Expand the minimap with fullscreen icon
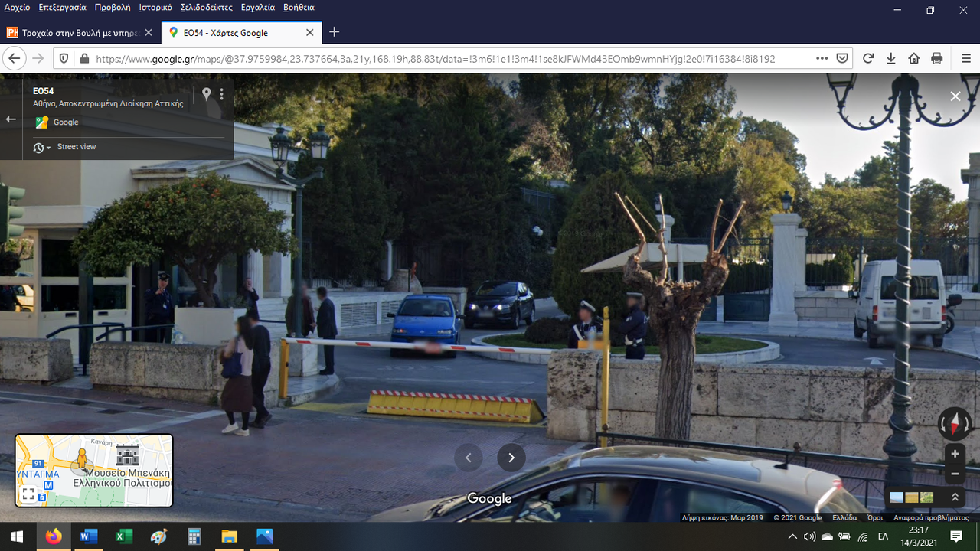 click(x=28, y=494)
